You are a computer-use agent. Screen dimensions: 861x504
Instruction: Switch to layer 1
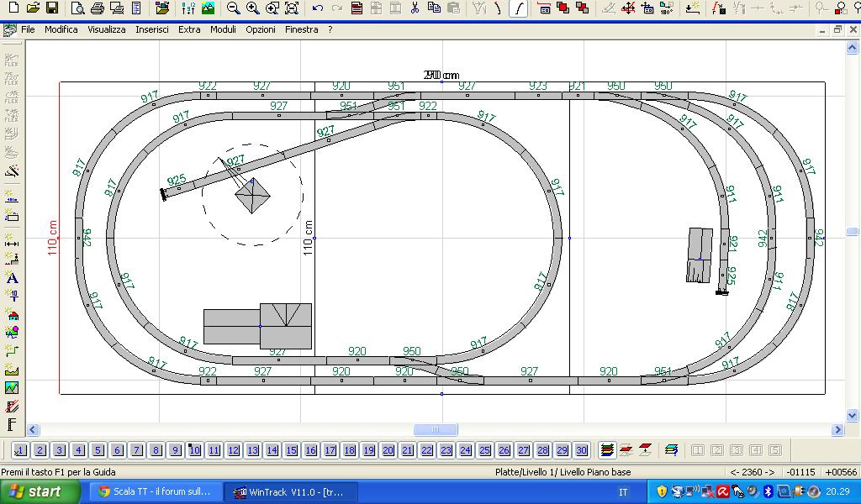coord(20,450)
